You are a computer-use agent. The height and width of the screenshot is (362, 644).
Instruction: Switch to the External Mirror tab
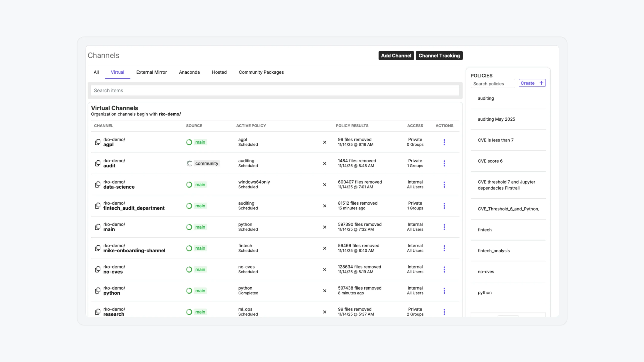pyautogui.click(x=151, y=72)
